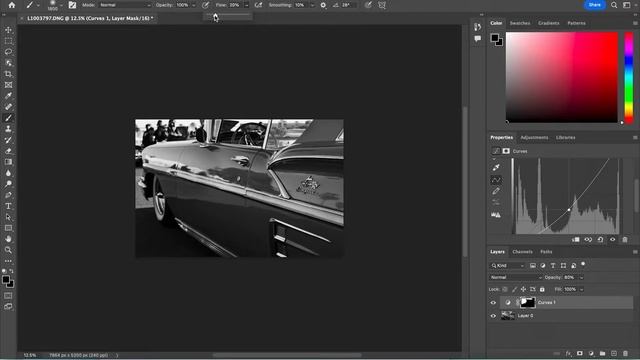Open the smoothing options gear
The width and height of the screenshot is (640, 360).
coord(323,5)
